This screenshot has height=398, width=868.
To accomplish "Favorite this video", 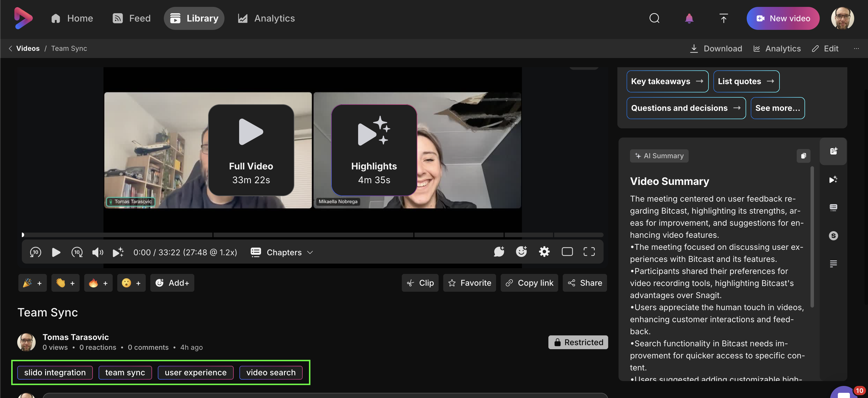I will coord(469,283).
